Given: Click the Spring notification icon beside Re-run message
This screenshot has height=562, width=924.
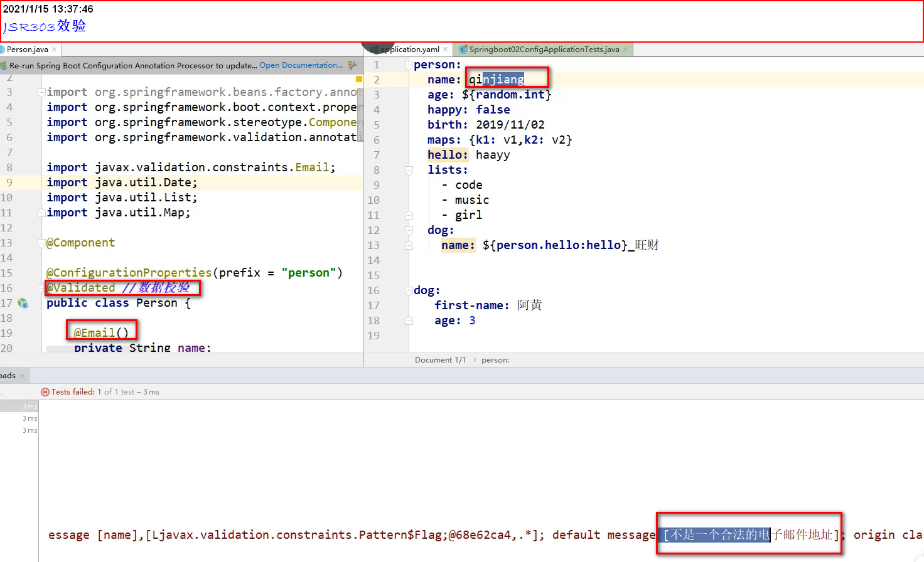Looking at the screenshot, I should point(3,65).
